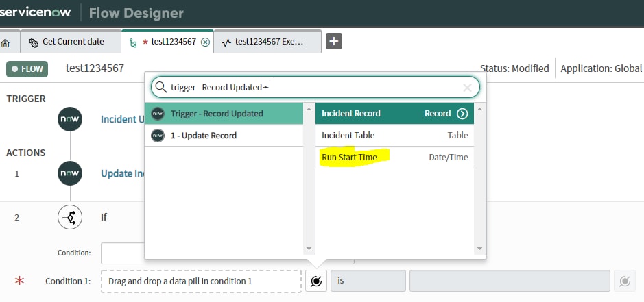Open the value data pill picker icon

(625, 281)
